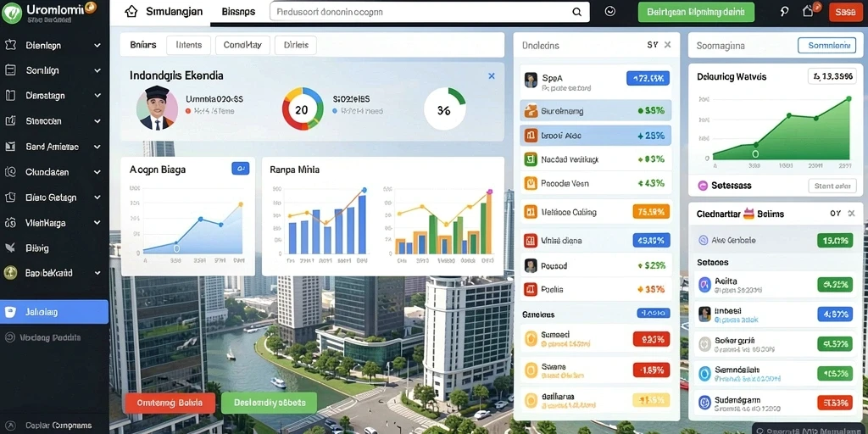
Task: Select the highlighted Jalioiaig sidebar item
Action: pyautogui.click(x=54, y=312)
